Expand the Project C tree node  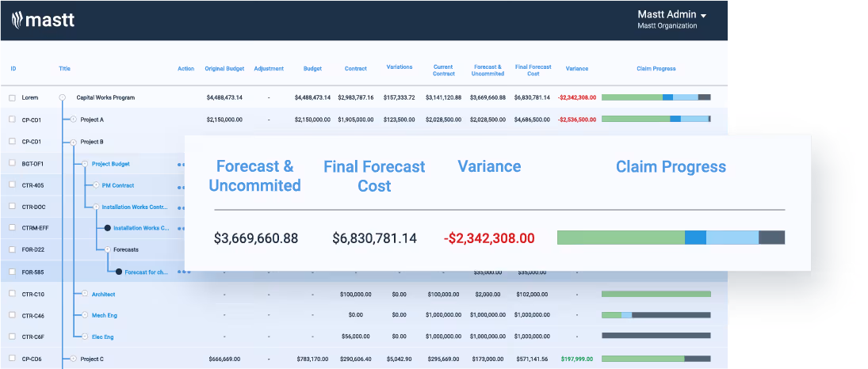tap(73, 359)
